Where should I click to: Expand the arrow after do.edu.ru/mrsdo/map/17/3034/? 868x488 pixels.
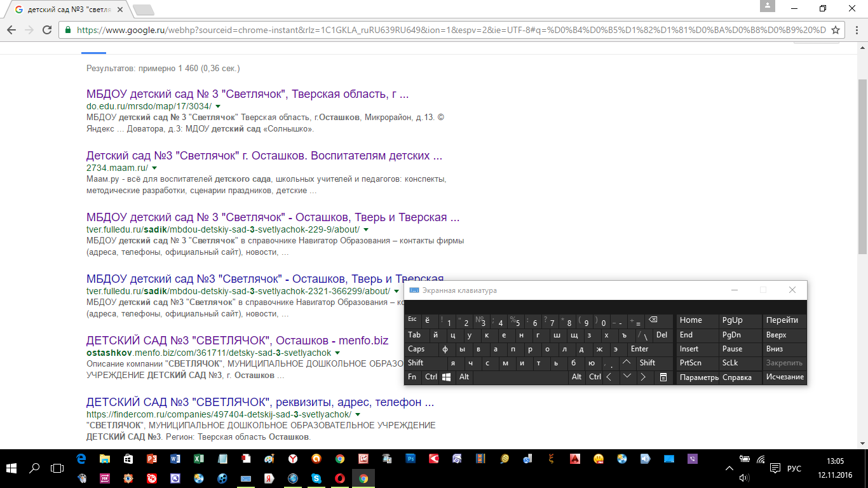218,106
